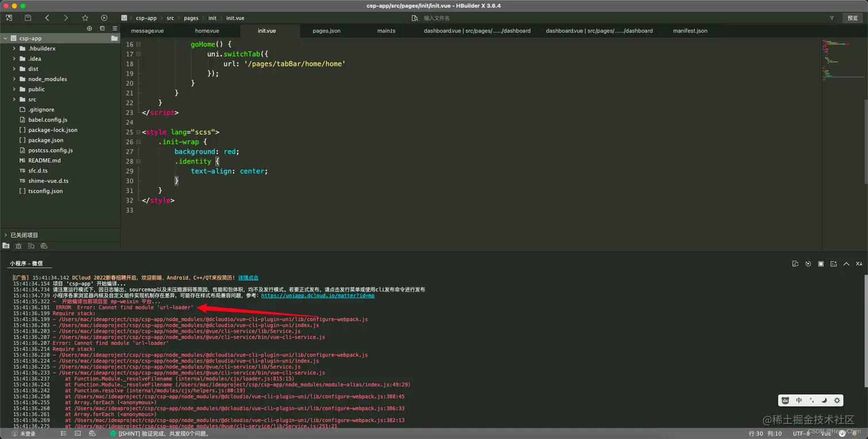This screenshot has width=868, height=439.
Task: Fold the .init-wrap rule at line 26
Action: coord(138,142)
